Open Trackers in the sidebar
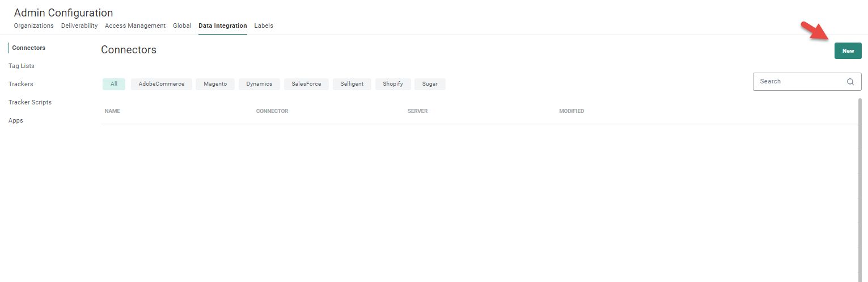 pos(21,84)
